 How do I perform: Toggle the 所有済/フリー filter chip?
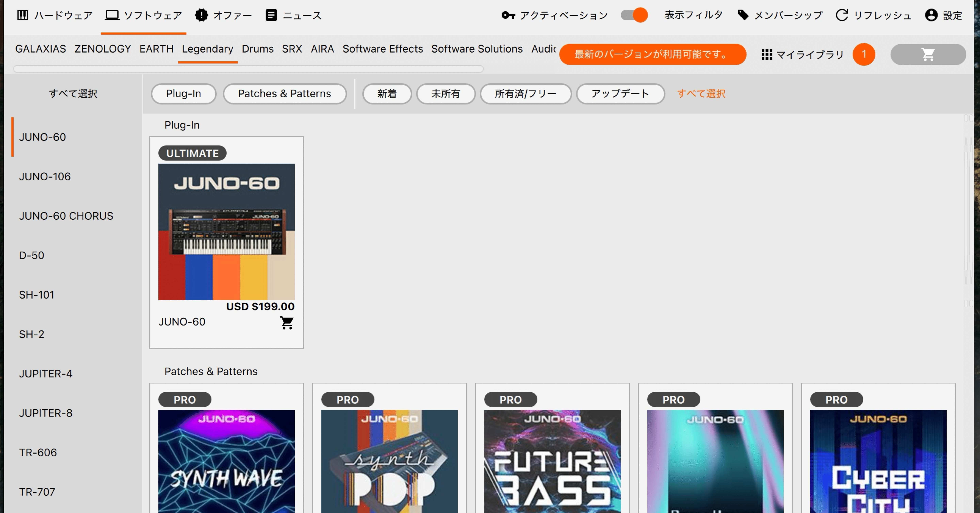click(x=526, y=94)
